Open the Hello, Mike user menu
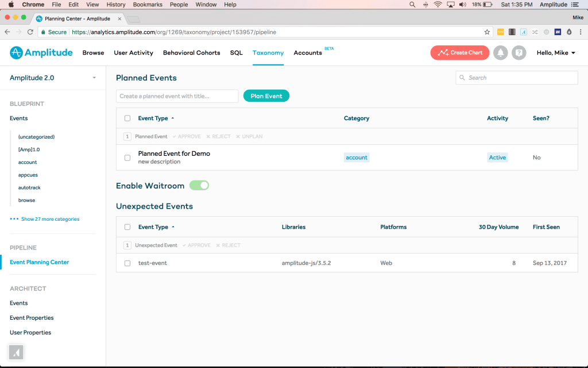The width and height of the screenshot is (588, 368). coord(556,53)
